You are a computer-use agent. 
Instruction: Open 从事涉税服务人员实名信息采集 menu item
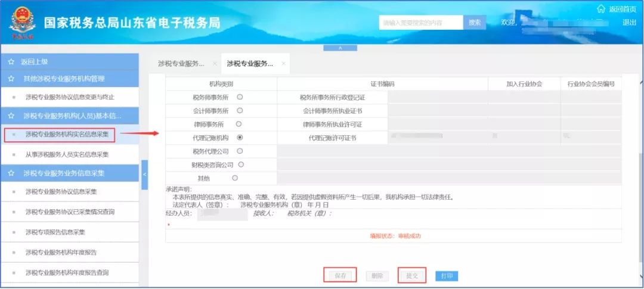[67, 155]
